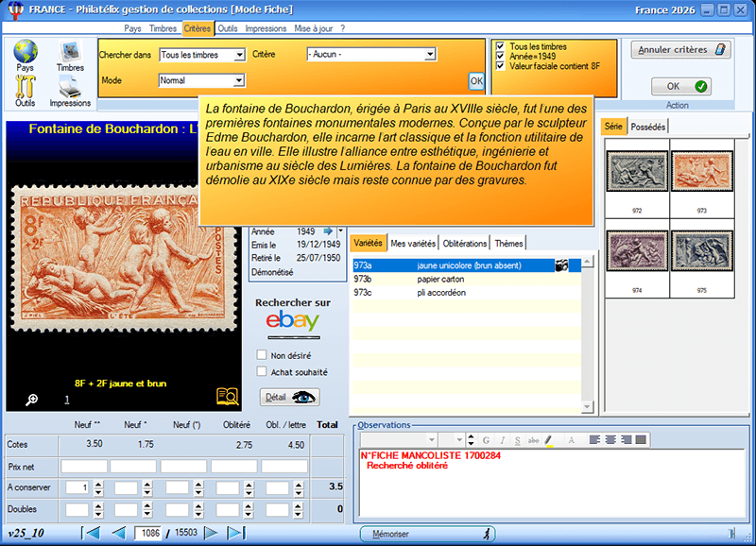This screenshot has height=546, width=756.
Task: Select the Critères menu
Action: [198, 28]
